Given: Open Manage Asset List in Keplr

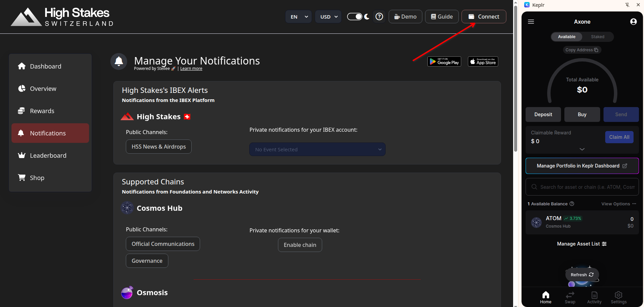Looking at the screenshot, I should pyautogui.click(x=582, y=244).
